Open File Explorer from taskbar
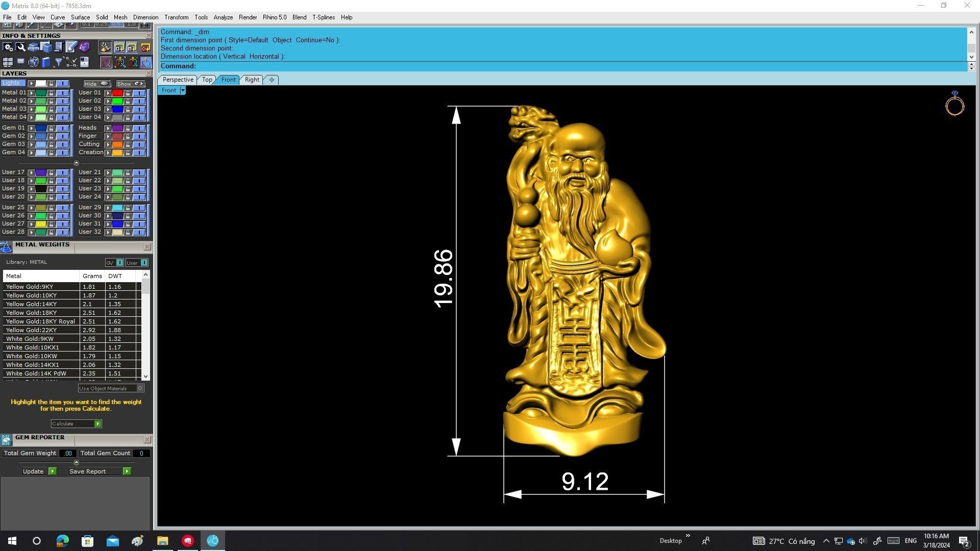Viewport: 980px width, 551px height. 162,541
